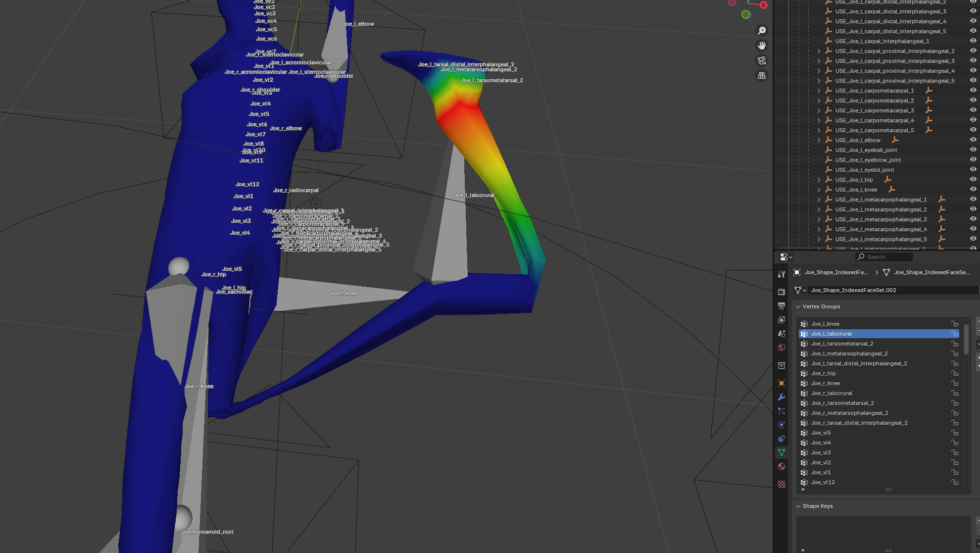Click the red X axis gizmo ball
This screenshot has height=553, width=980.
(764, 5)
